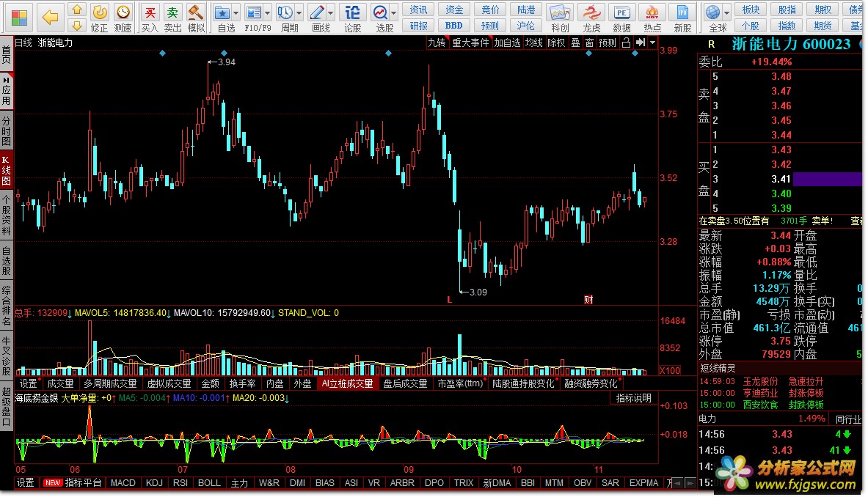Click 设置 in the volume panel tabs
Screen dimensions: 868x497
pyautogui.click(x=28, y=383)
